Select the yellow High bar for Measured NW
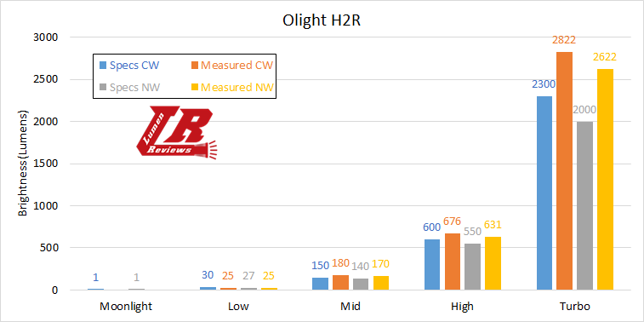 pos(493,263)
